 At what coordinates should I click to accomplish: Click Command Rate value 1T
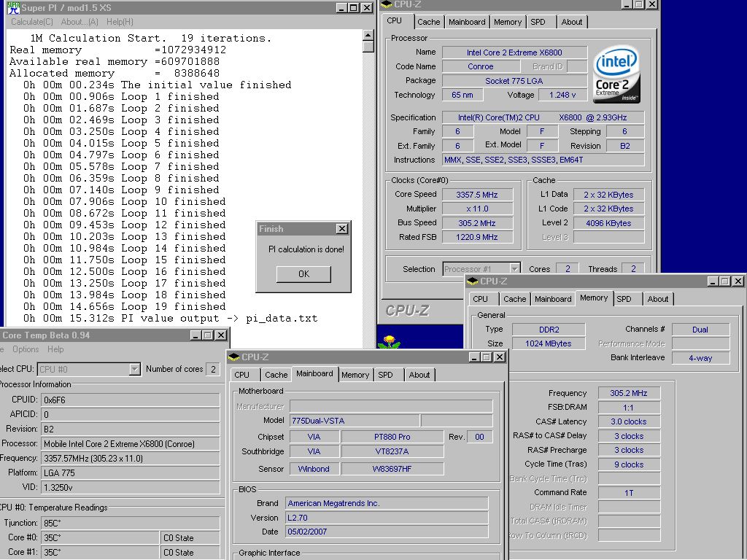pyautogui.click(x=629, y=493)
